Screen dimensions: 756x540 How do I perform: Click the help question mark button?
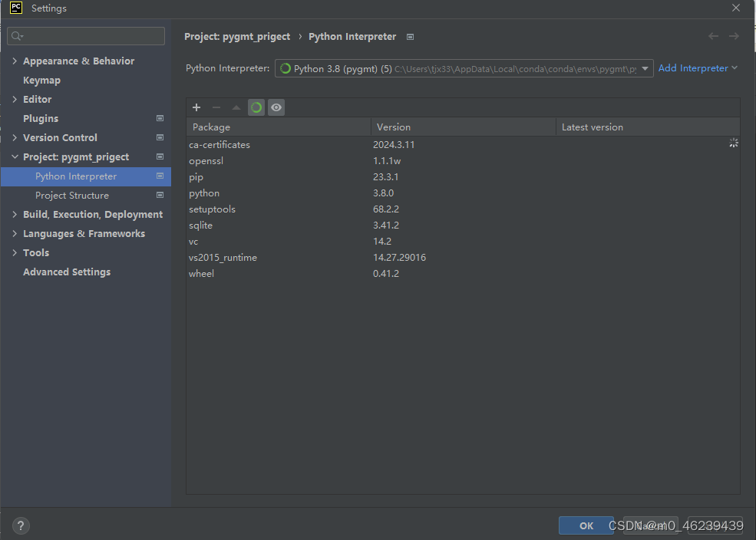21,525
